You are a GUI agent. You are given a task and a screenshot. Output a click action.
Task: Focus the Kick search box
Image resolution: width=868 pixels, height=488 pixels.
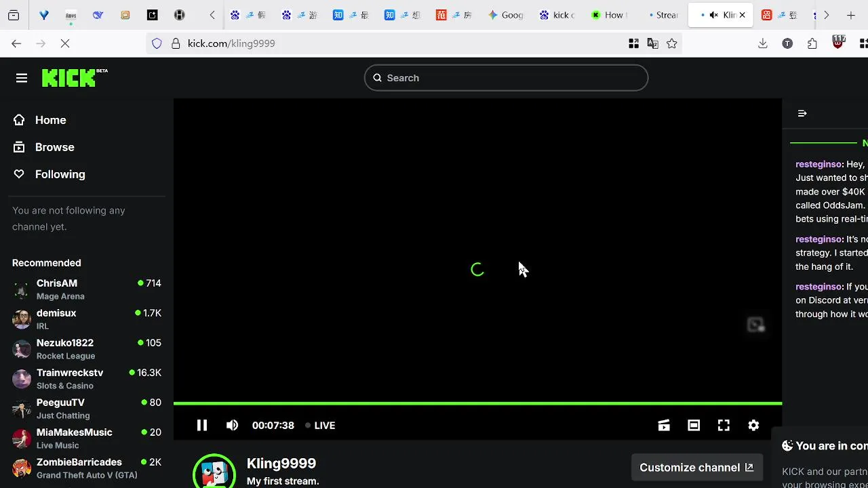coord(506,78)
